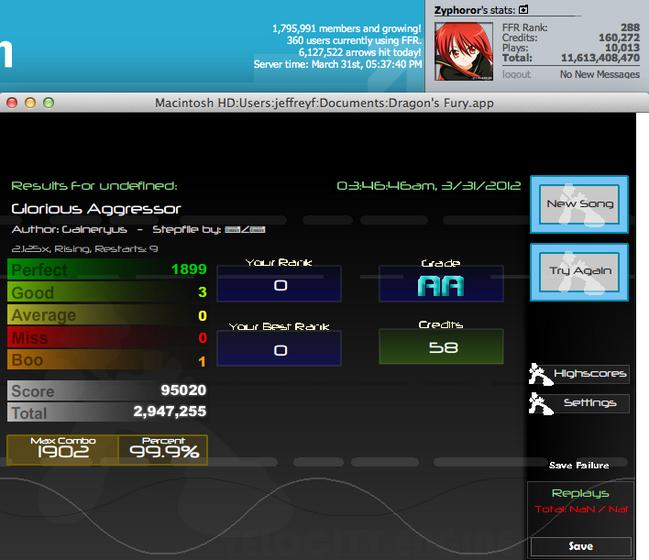649x560 pixels.
Task: Click the small icon beside Zyphoror's stats
Action: tap(524, 9)
